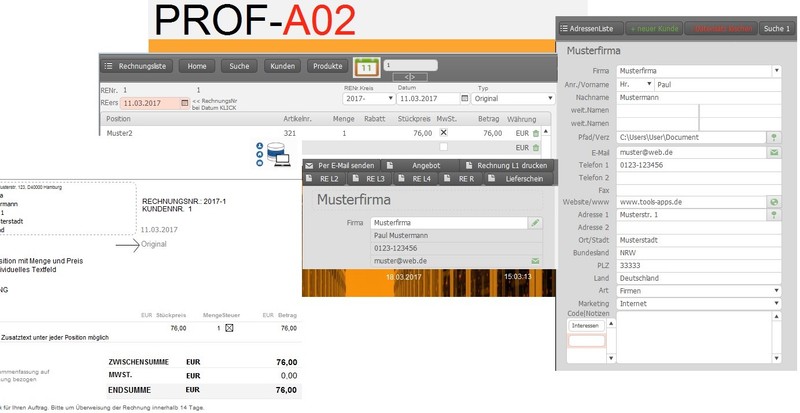Delete the Muster2 position with trash icon

click(x=535, y=133)
